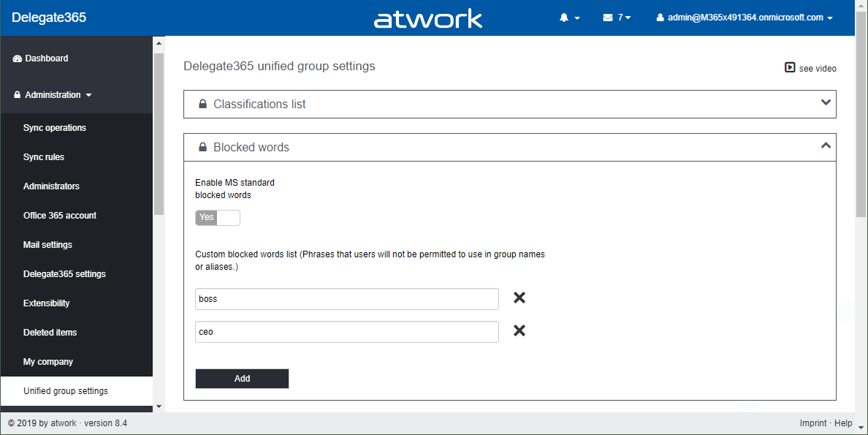
Task: Toggle the MS standard blocked words switch
Action: click(218, 217)
